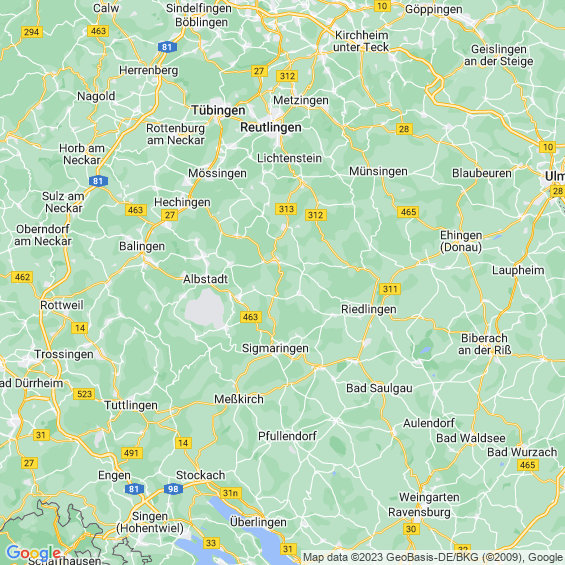Viewport: 565px width, 565px height.
Task: Click the blue 98 highway shield near Stockach
Action: pos(173,489)
